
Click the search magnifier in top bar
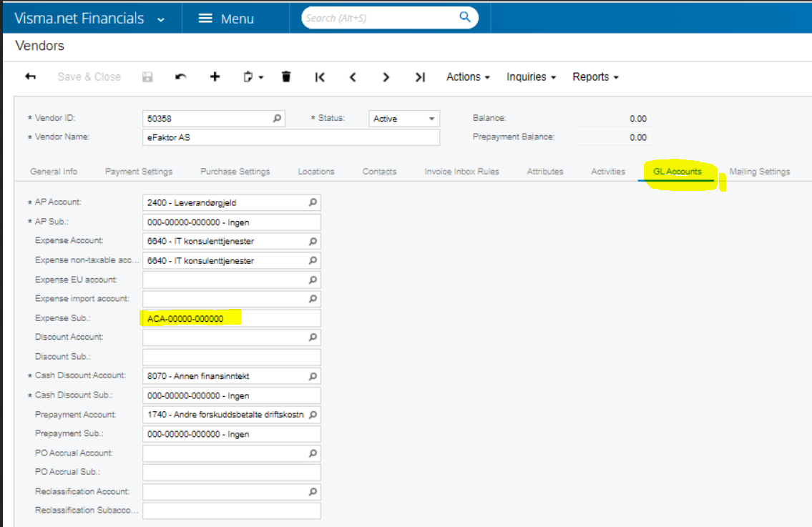click(x=465, y=18)
